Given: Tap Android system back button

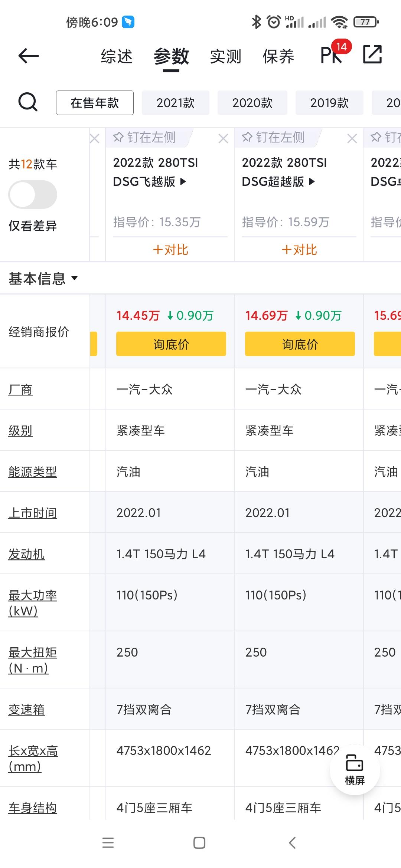Looking at the screenshot, I should tap(292, 843).
